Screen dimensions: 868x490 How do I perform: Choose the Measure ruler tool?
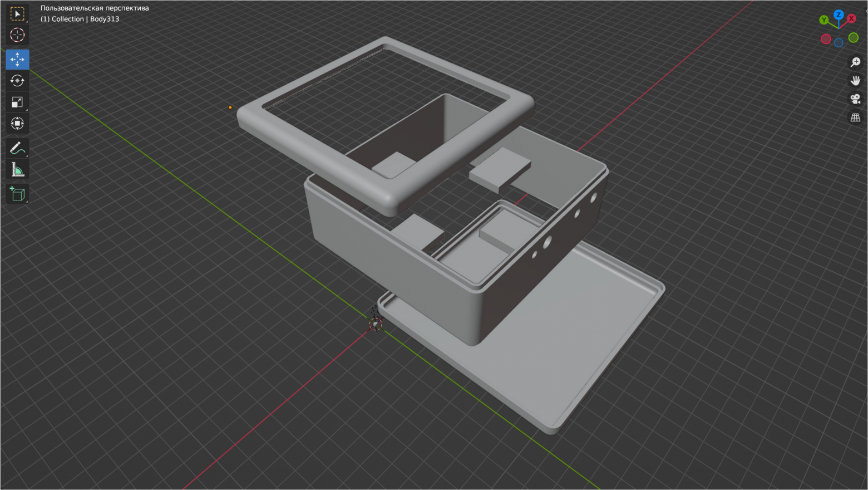coord(17,170)
